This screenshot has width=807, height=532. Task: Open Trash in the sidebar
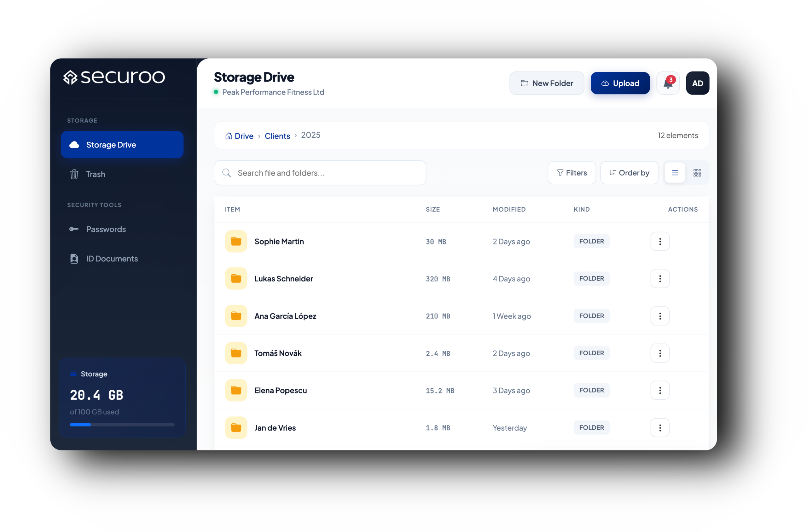(96, 174)
